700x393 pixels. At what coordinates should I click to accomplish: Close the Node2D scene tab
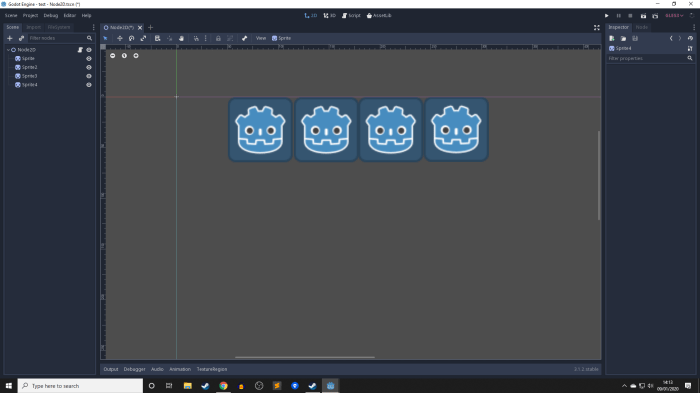(140, 28)
